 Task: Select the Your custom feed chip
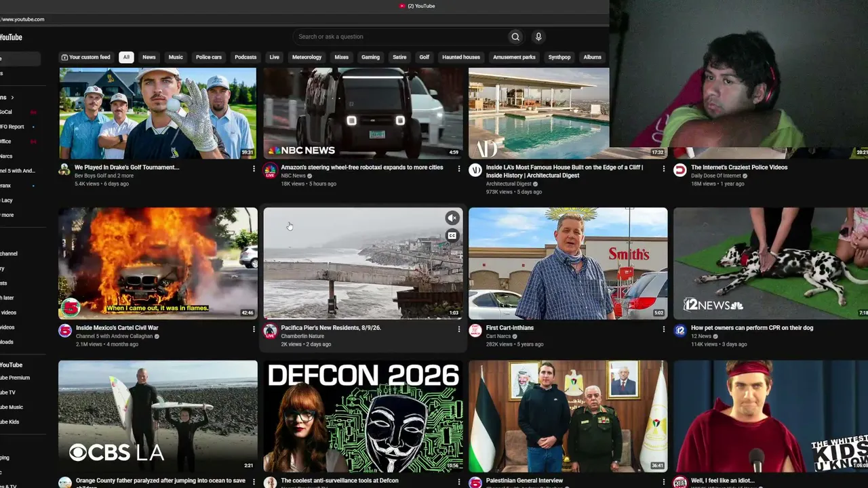[86, 57]
